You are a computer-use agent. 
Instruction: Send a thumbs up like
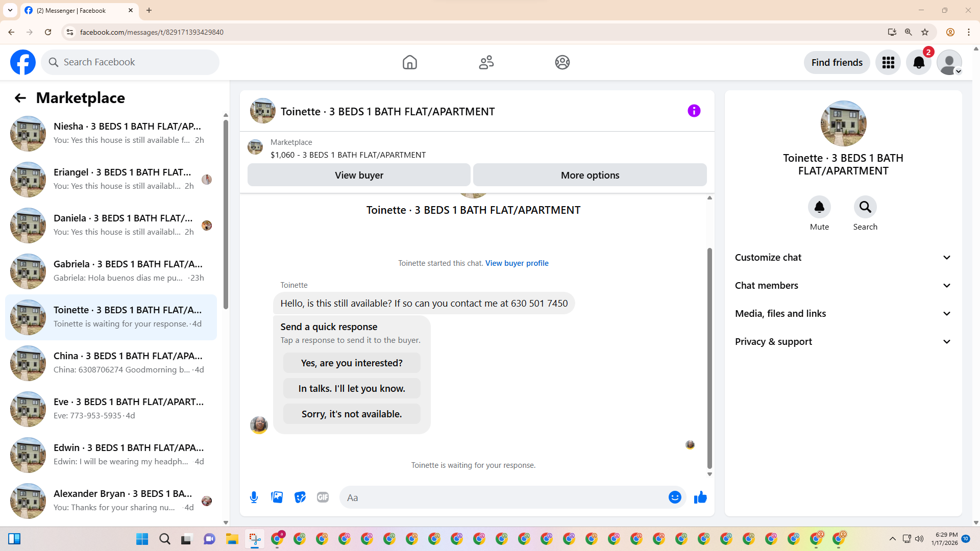click(700, 497)
